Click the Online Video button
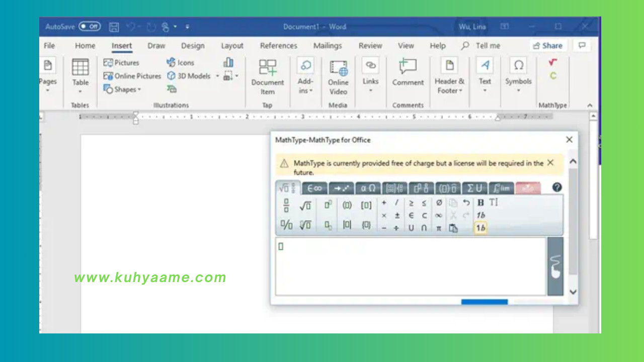The image size is (644, 362). pos(339,77)
